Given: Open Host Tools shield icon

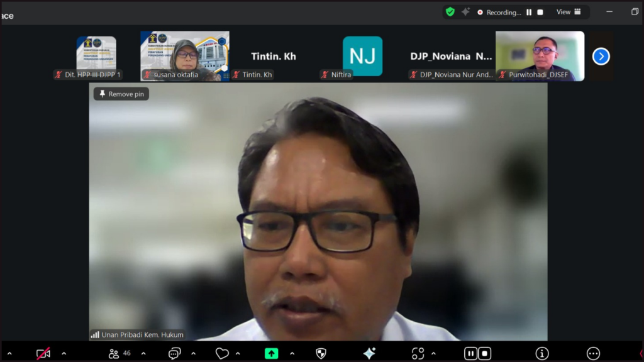Looking at the screenshot, I should (x=321, y=353).
